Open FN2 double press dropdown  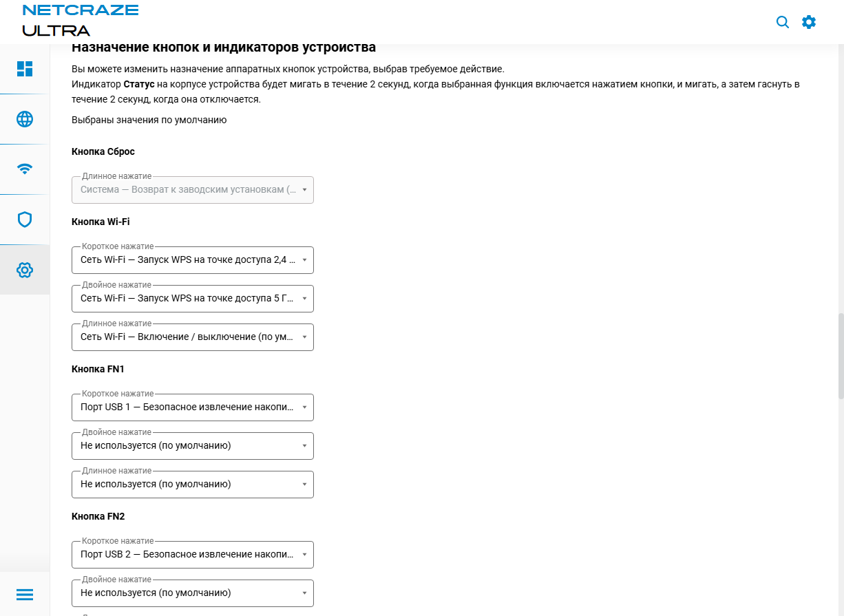click(193, 593)
